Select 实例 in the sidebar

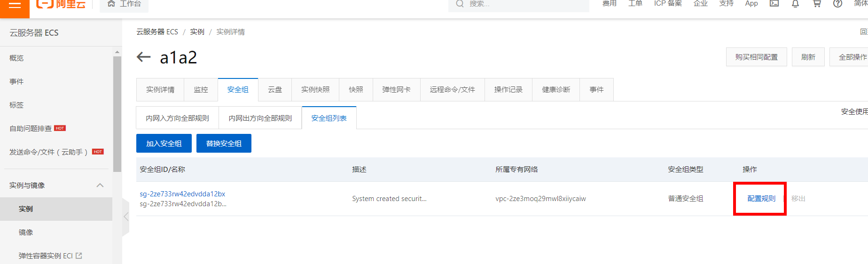pos(56,209)
